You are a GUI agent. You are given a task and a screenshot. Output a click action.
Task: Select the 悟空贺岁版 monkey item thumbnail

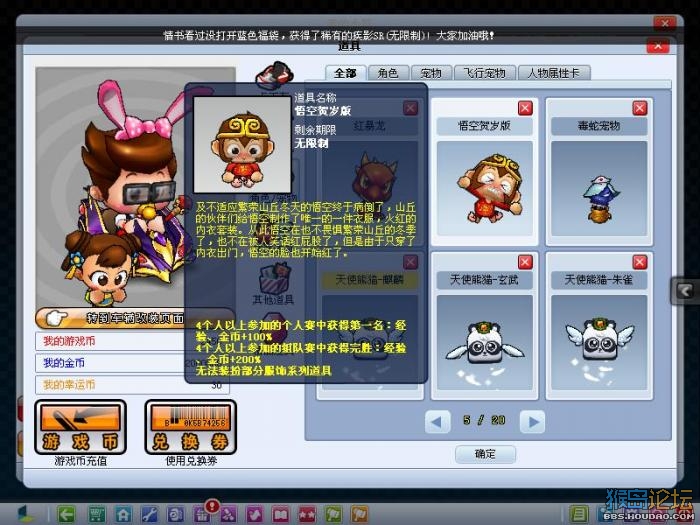(x=485, y=188)
